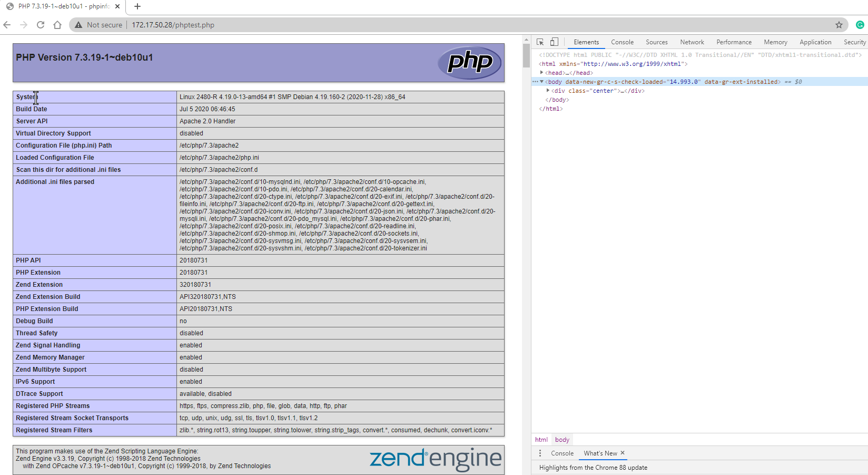
Task: Click the Virtual Directory Support label
Action: [53, 133]
